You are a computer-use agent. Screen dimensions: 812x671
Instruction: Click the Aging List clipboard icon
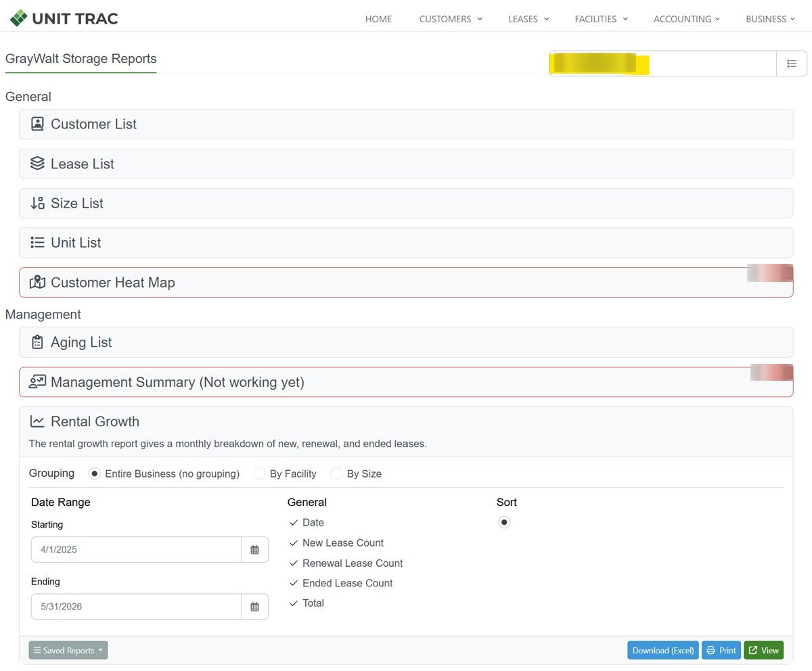coord(38,342)
